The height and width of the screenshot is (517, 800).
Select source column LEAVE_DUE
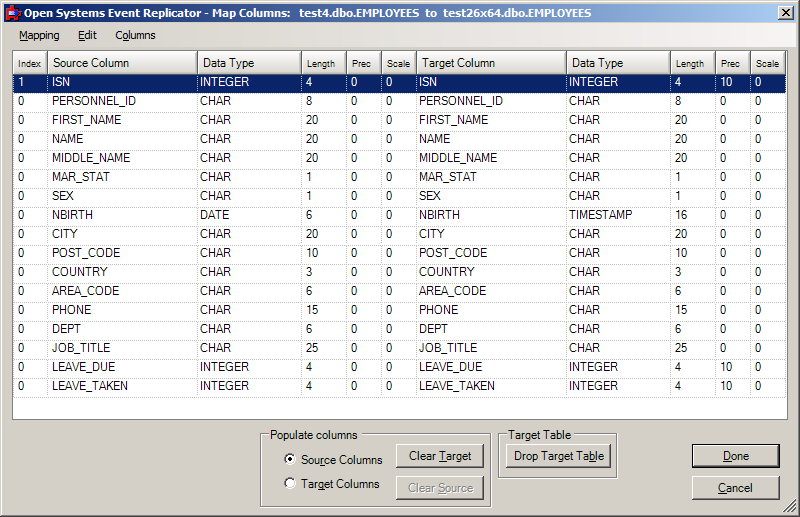click(x=83, y=366)
